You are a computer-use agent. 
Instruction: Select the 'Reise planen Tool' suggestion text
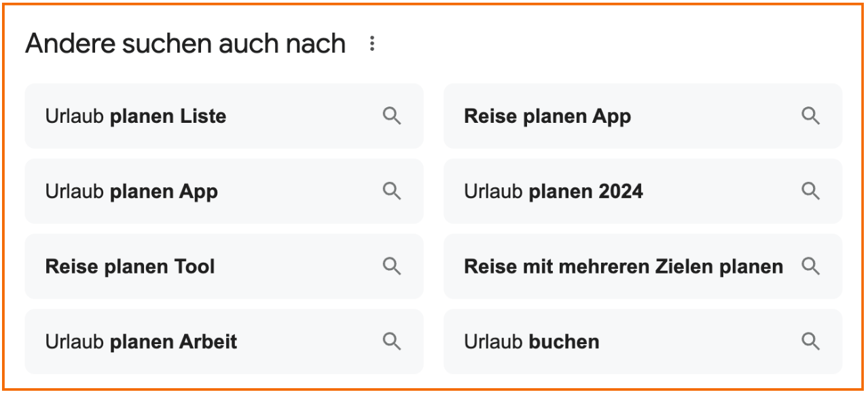coord(130,267)
